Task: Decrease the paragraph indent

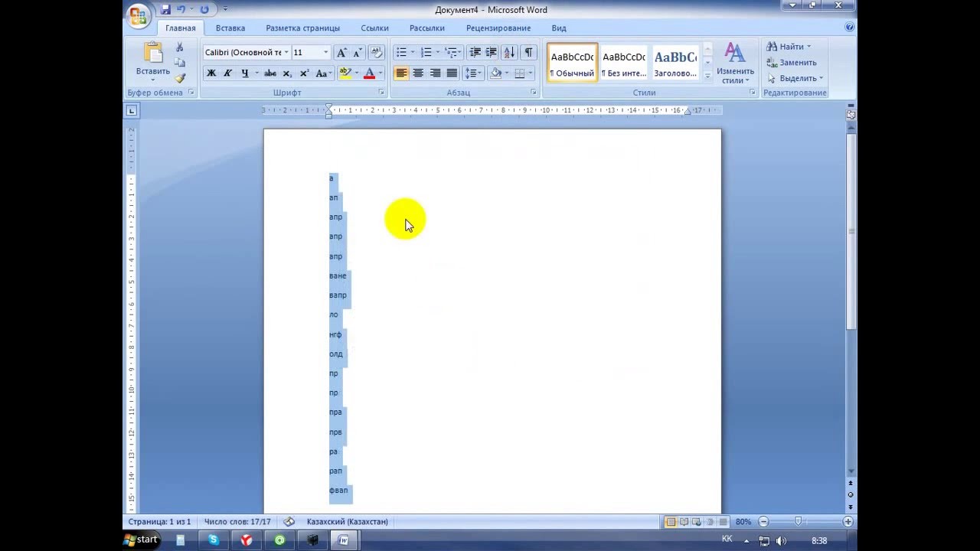Action: pyautogui.click(x=475, y=52)
